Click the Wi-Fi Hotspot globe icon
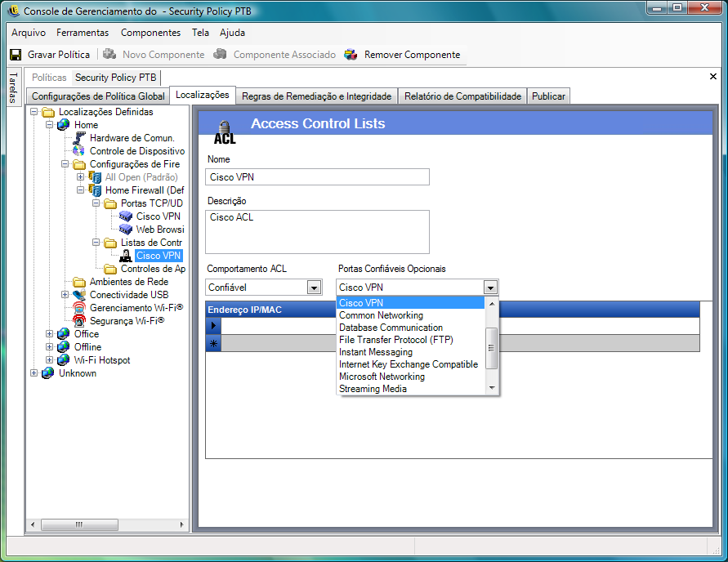The image size is (728, 562). (64, 359)
